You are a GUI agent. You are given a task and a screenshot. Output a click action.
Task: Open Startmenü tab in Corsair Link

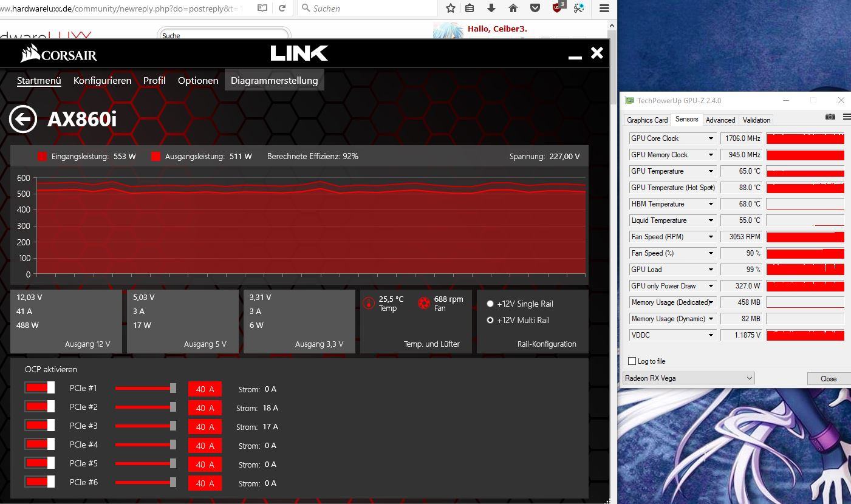click(x=39, y=80)
